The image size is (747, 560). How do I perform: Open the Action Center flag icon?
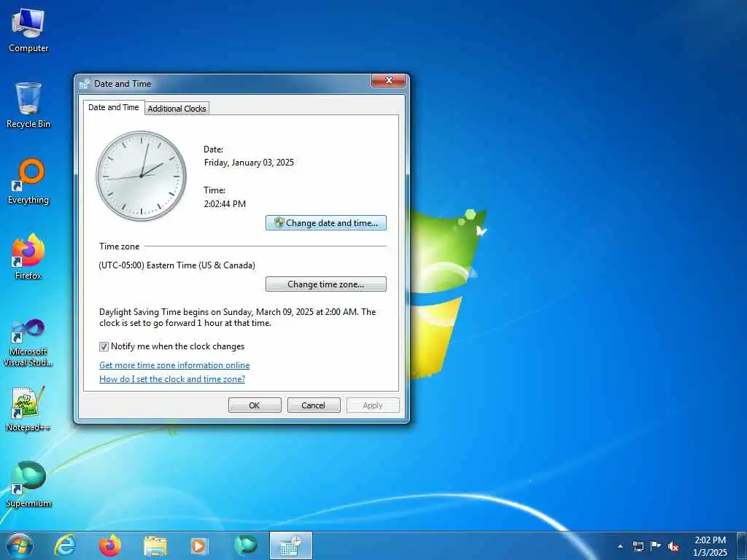point(656,546)
